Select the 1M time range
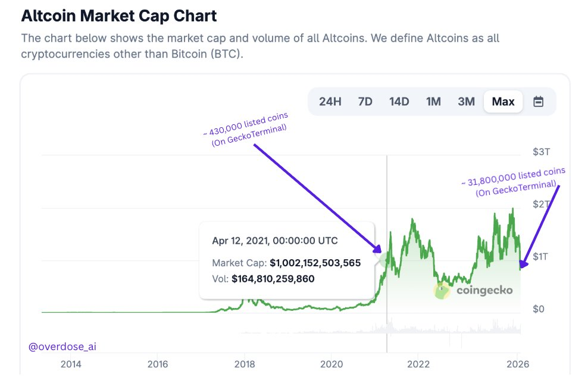The width and height of the screenshot is (588, 384). (433, 101)
